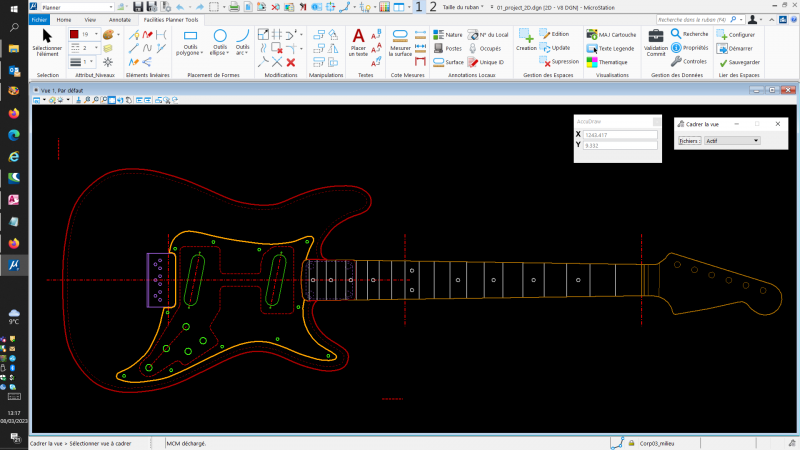Click the Recherche magnifier tool
Image resolution: width=800 pixels, height=450 pixels.
(x=689, y=34)
